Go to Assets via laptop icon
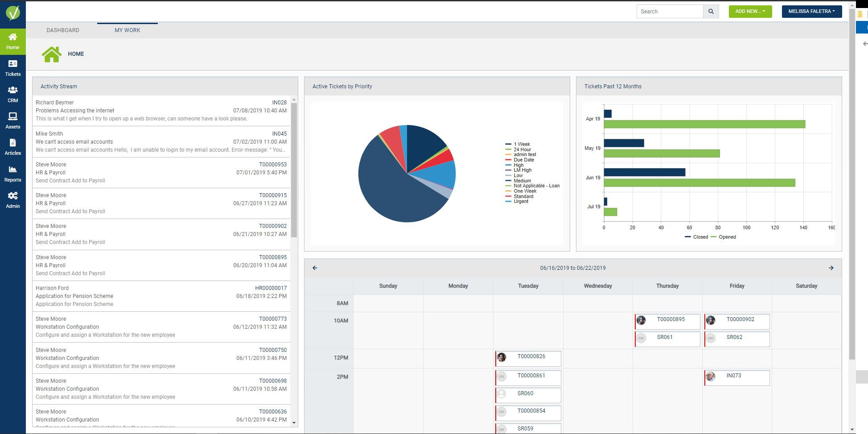The height and width of the screenshot is (434, 868). [x=12, y=121]
